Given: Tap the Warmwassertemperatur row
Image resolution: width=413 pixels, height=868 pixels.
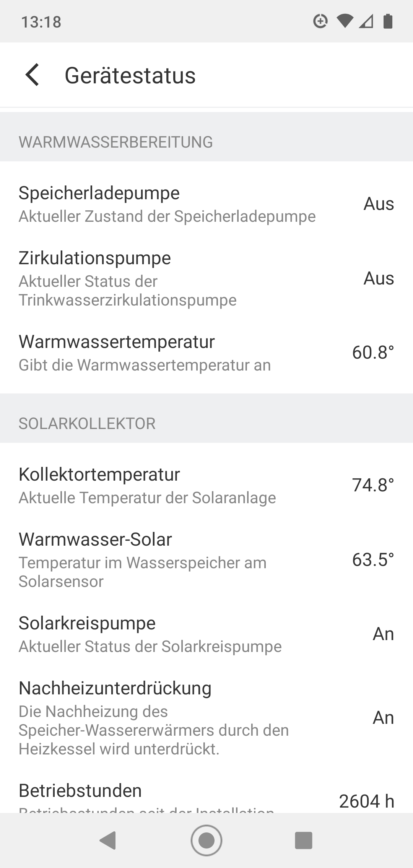Looking at the screenshot, I should click(x=206, y=353).
